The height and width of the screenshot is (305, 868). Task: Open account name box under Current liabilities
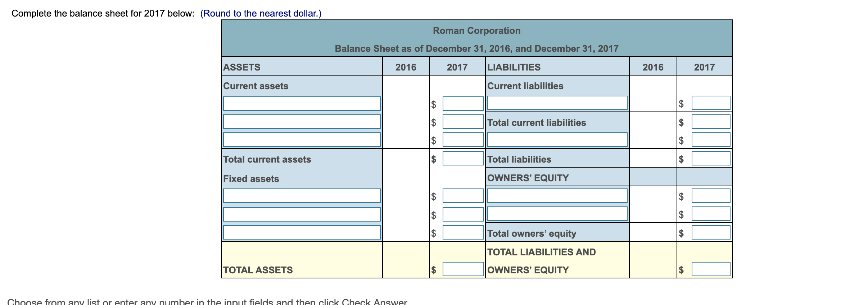pos(557,103)
